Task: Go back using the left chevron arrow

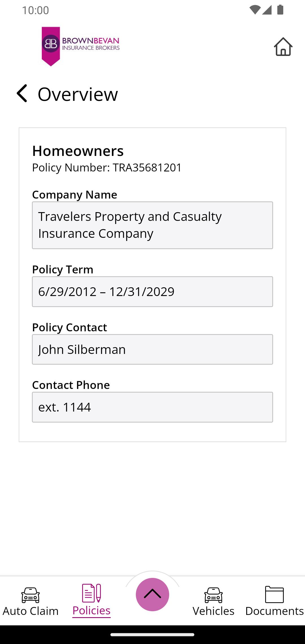Action: (x=22, y=93)
